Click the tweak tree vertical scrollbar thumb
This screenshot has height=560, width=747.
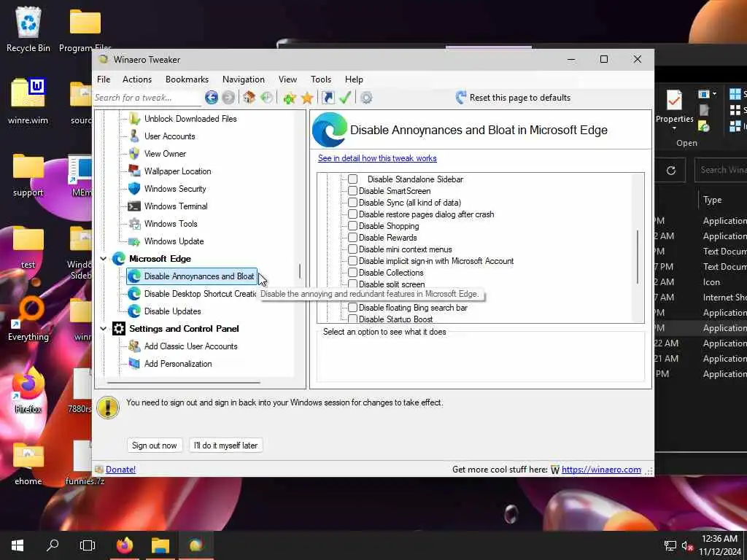tap(300, 271)
